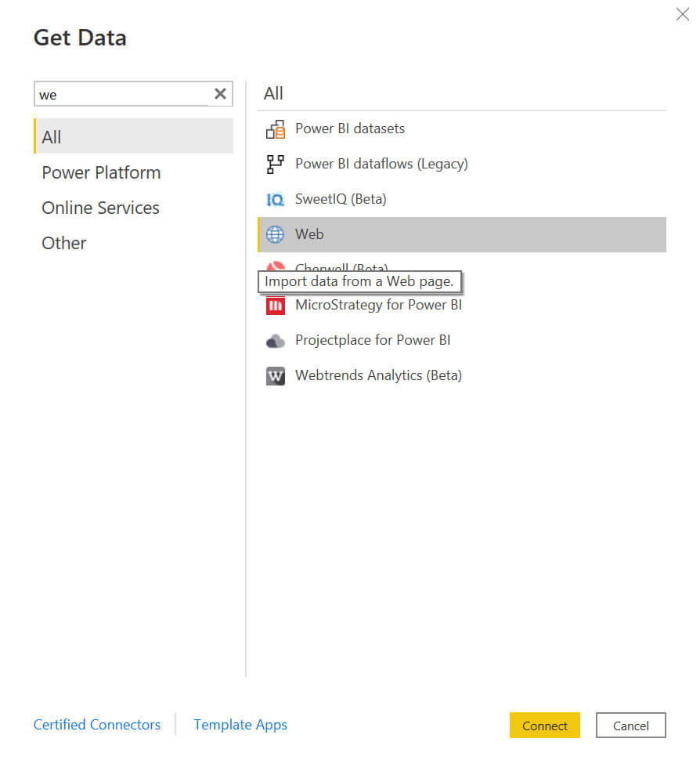The image size is (700, 771).
Task: Choose Webtrends Analytics (Beta) connector
Action: pos(378,375)
